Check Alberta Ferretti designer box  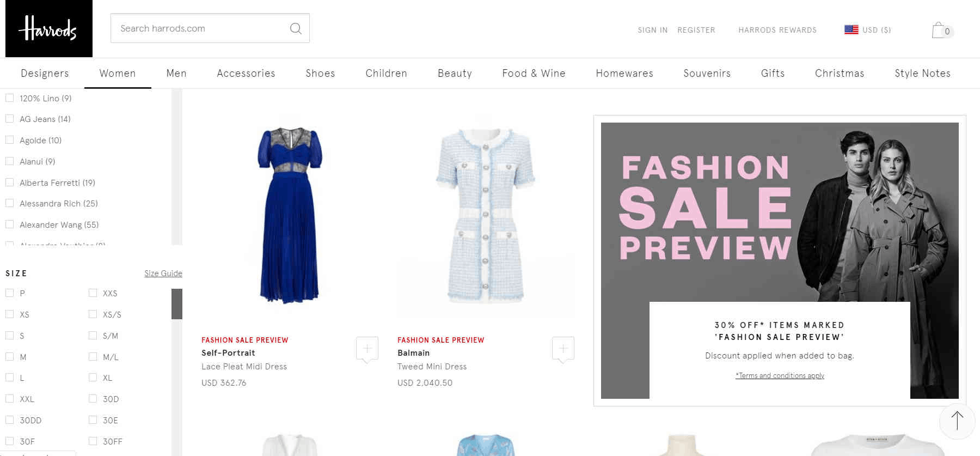click(9, 183)
